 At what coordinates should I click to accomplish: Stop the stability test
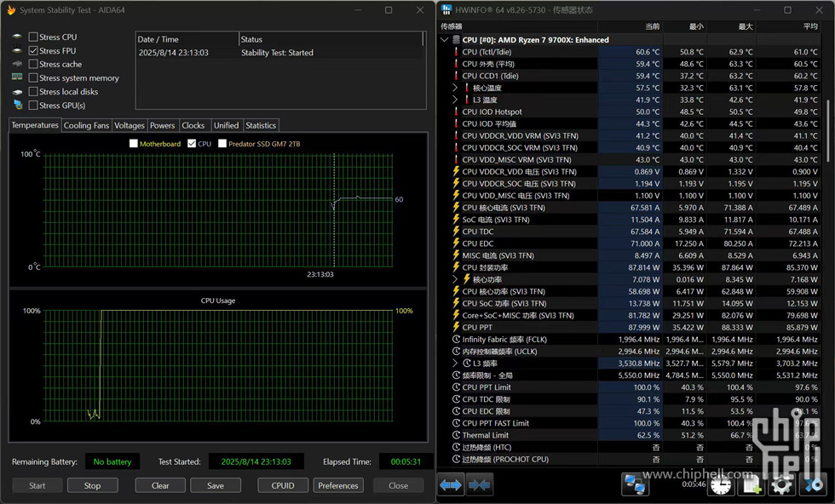click(x=92, y=485)
